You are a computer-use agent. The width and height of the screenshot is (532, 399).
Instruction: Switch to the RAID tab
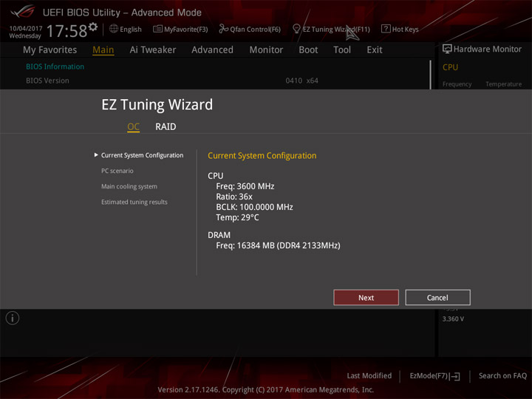[166, 126]
